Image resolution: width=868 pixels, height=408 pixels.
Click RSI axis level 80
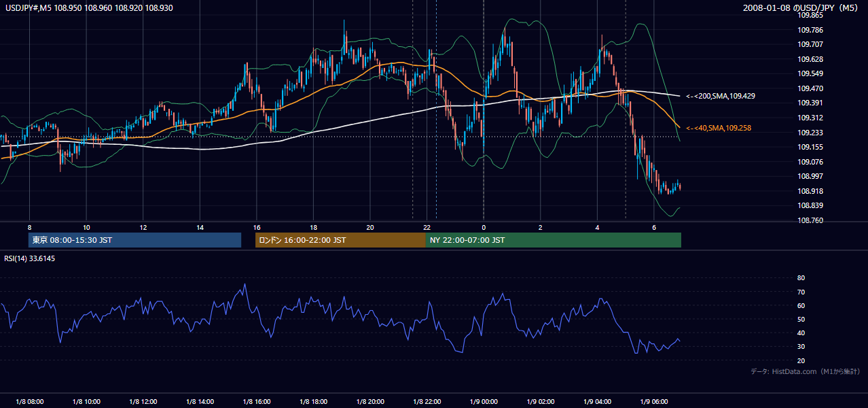[x=801, y=278]
